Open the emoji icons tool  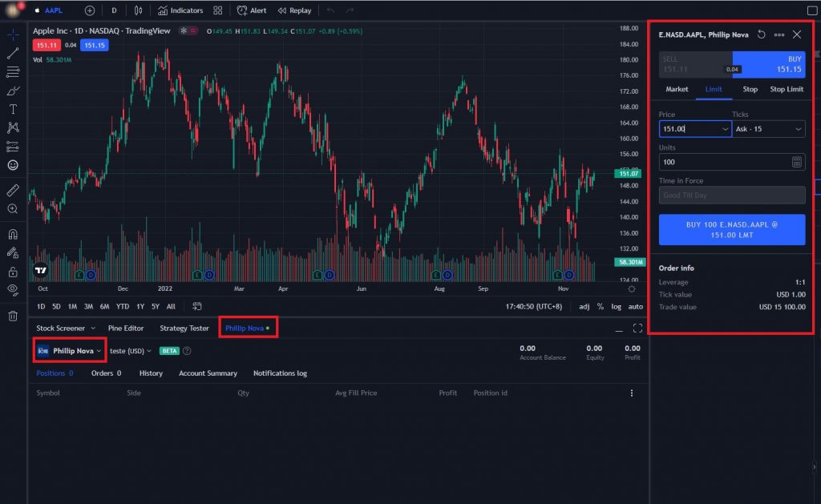pyautogui.click(x=13, y=165)
